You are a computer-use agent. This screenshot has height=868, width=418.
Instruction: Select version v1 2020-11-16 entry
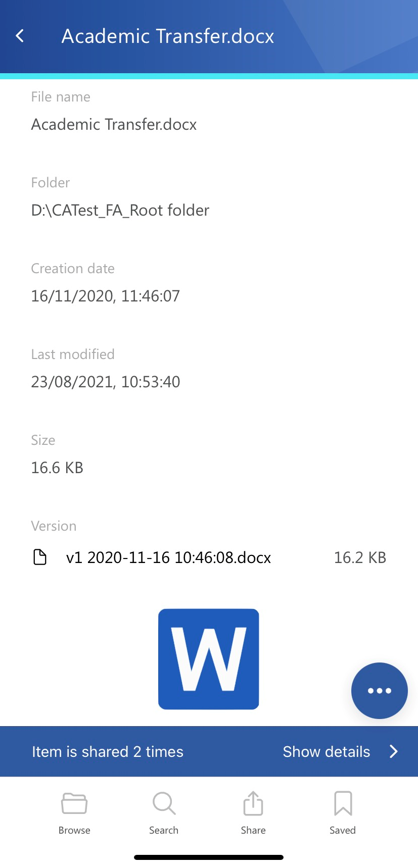click(168, 557)
